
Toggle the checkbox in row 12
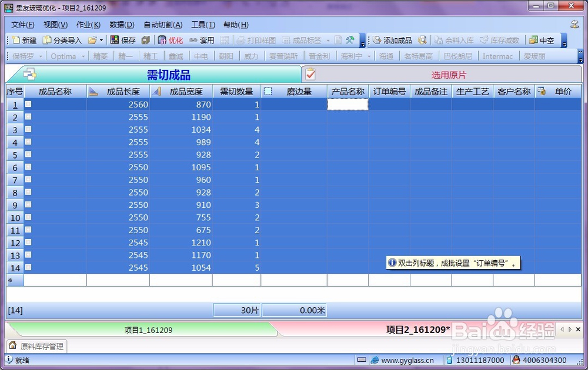(x=28, y=243)
